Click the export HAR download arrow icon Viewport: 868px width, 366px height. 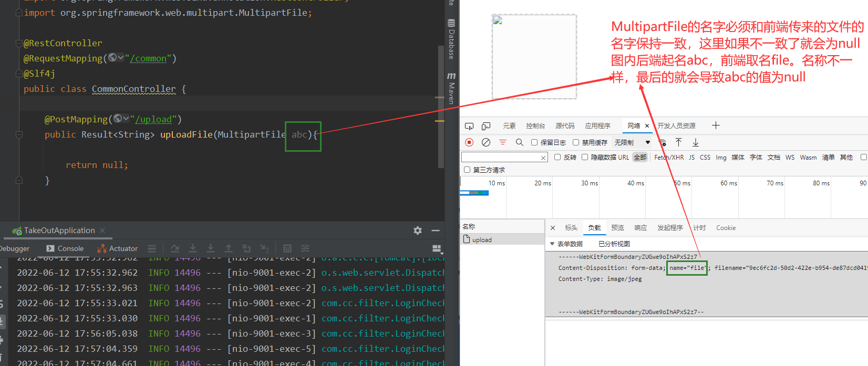[x=696, y=142]
